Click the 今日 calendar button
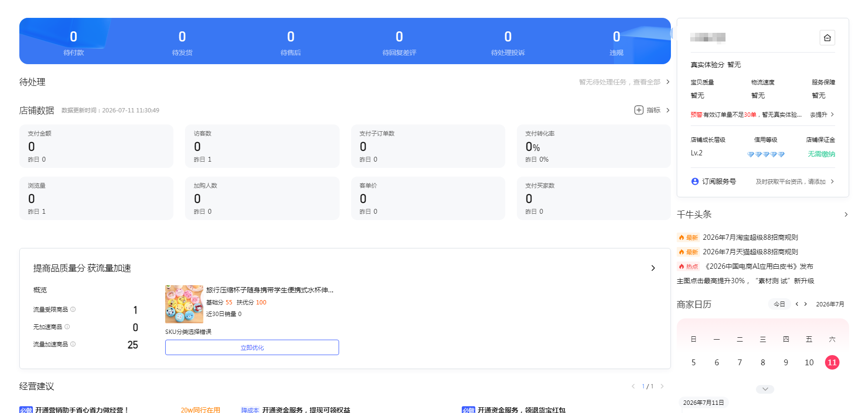This screenshot has width=868, height=413. tap(779, 304)
